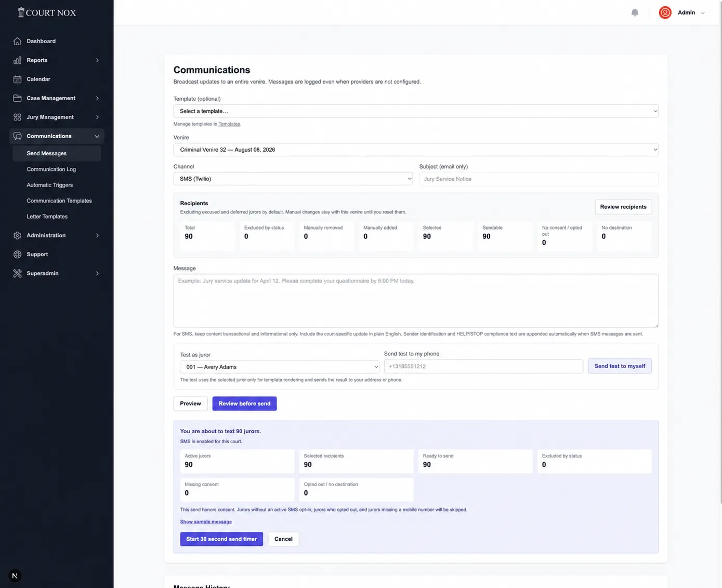This screenshot has height=588, width=722.
Task: Open the Test as juror dropdown
Action: tap(280, 367)
